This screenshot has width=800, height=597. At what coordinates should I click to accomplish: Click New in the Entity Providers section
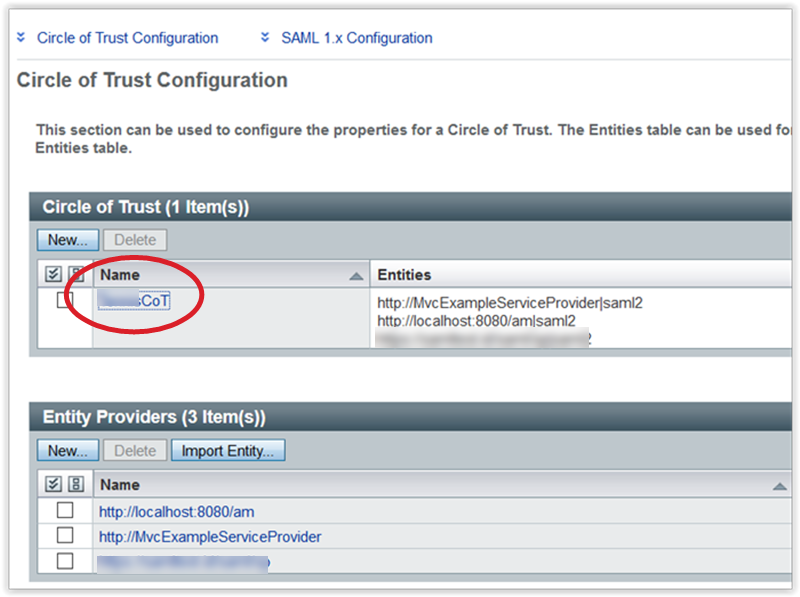[66, 450]
